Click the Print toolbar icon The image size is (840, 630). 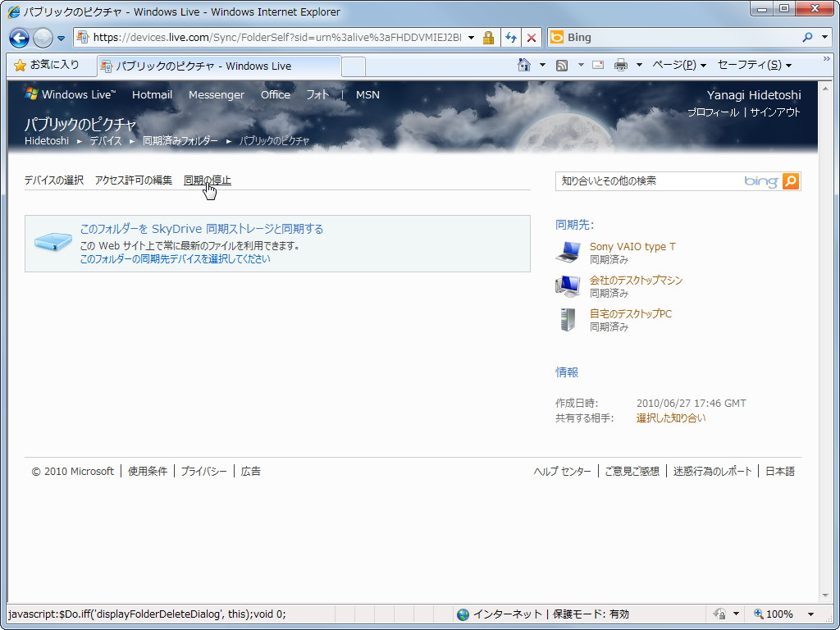pyautogui.click(x=621, y=66)
